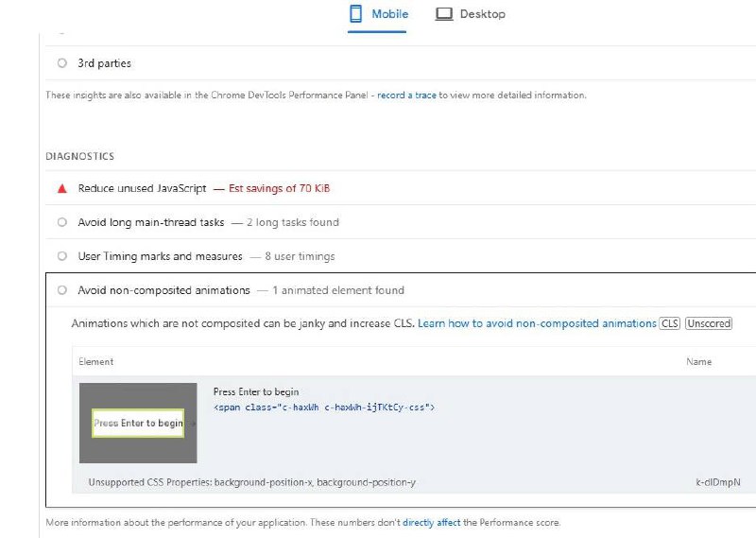
Task: Expand the Reduce unused JavaScript audit
Action: (x=142, y=189)
